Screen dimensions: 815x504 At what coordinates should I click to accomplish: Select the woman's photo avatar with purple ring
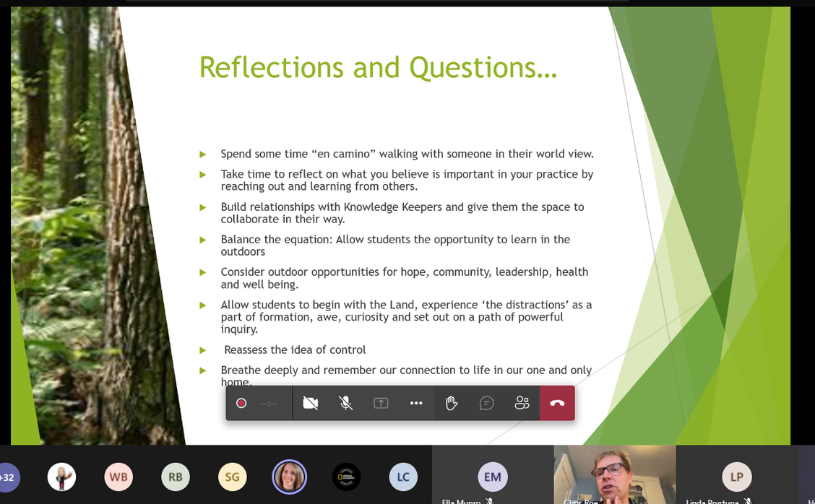click(x=290, y=477)
